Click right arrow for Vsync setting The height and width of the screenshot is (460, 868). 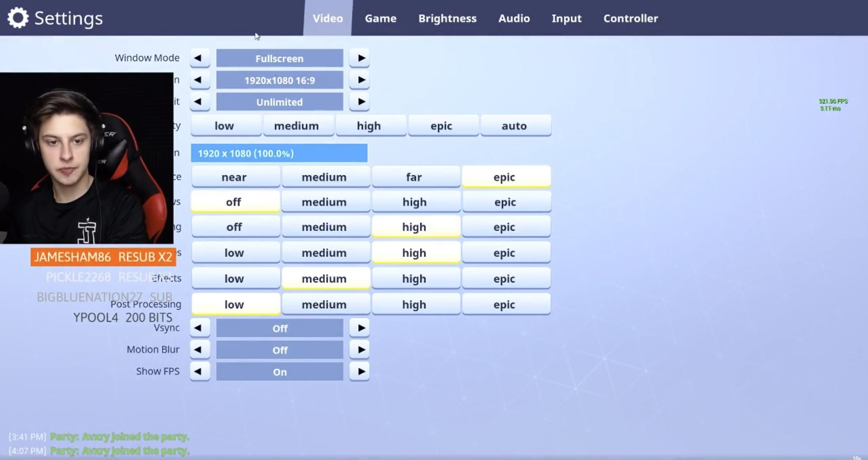pos(360,328)
